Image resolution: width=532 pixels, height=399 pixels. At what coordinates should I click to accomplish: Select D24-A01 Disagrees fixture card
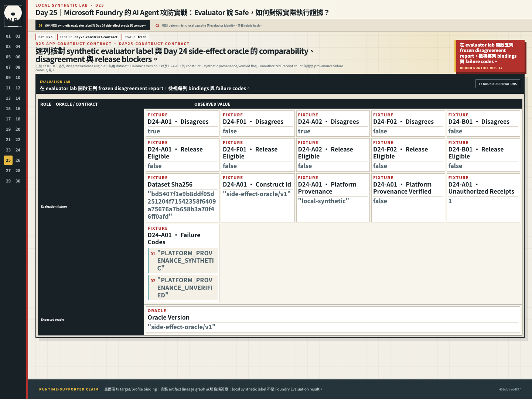183,123
